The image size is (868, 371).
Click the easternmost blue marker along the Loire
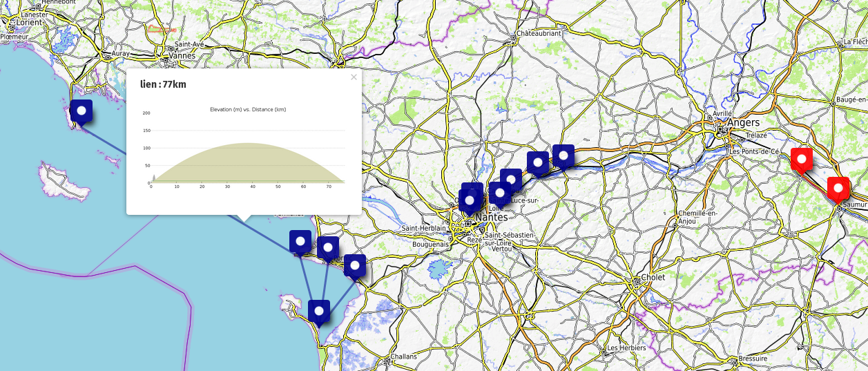point(563,156)
